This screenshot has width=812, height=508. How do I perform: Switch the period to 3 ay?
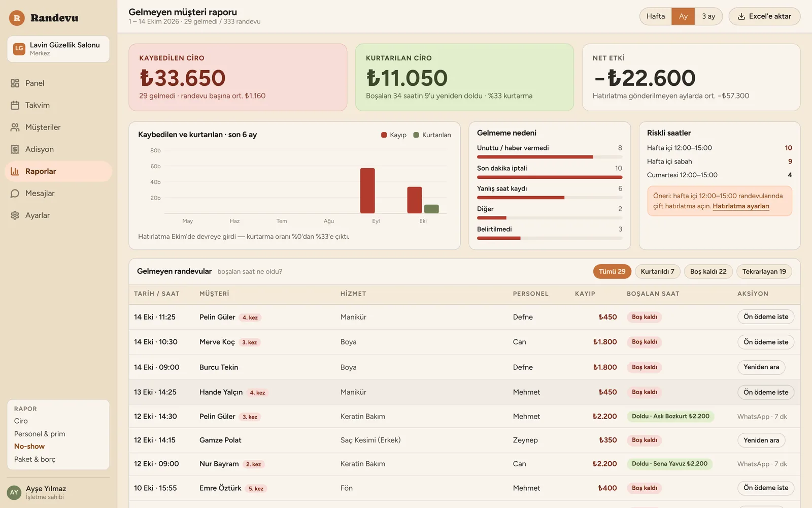point(708,16)
